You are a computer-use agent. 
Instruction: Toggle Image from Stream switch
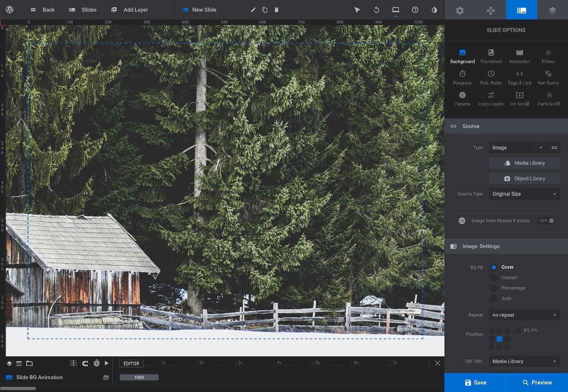point(547,221)
